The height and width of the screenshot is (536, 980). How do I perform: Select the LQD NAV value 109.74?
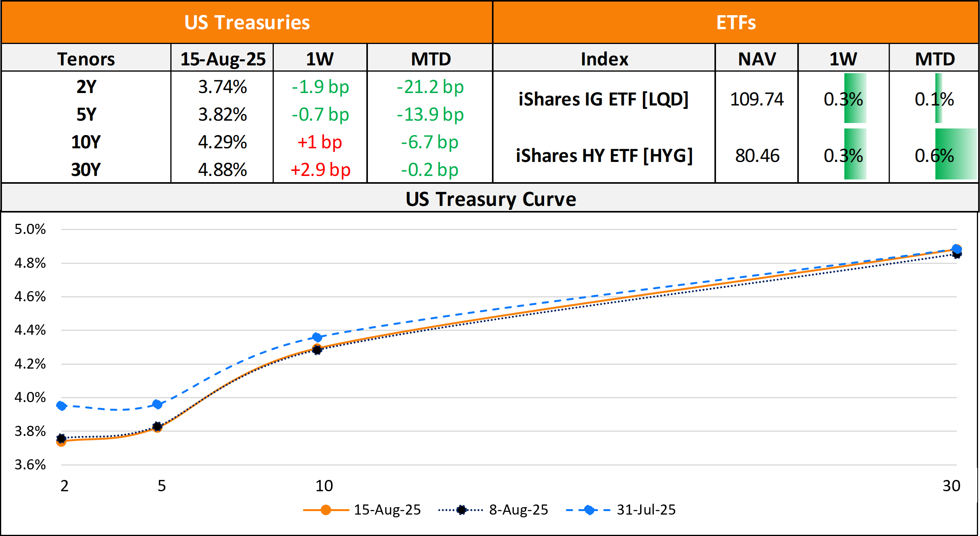[757, 99]
